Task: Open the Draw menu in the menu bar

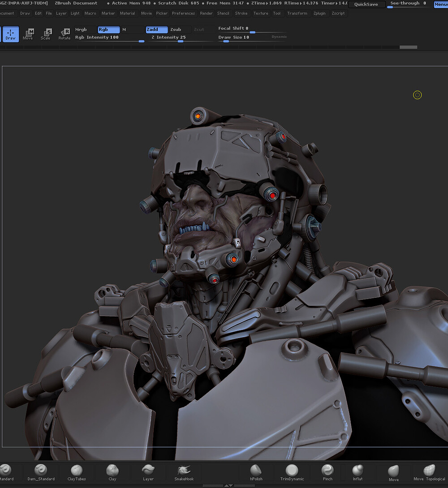Action: (25, 13)
